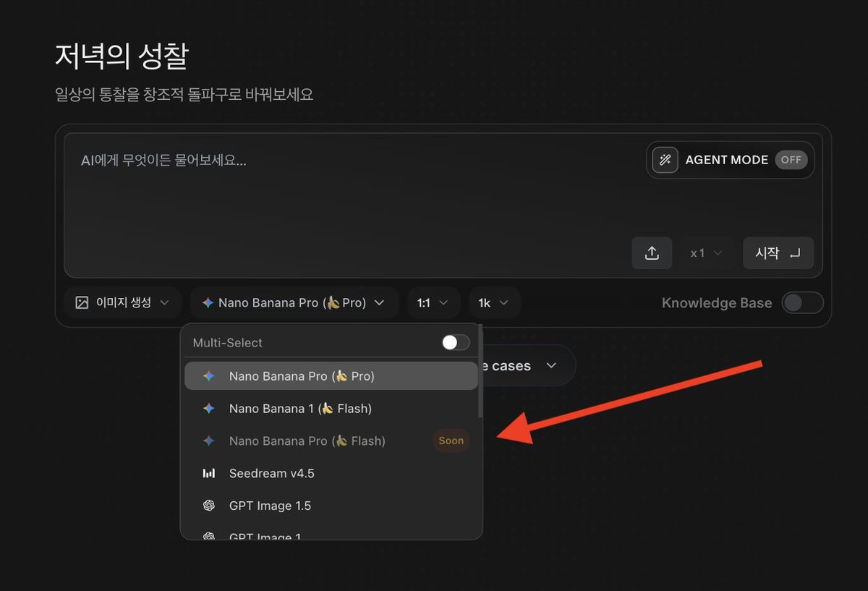Viewport: 868px width, 591px height.
Task: Open the 1k resolution dropdown
Action: [494, 302]
